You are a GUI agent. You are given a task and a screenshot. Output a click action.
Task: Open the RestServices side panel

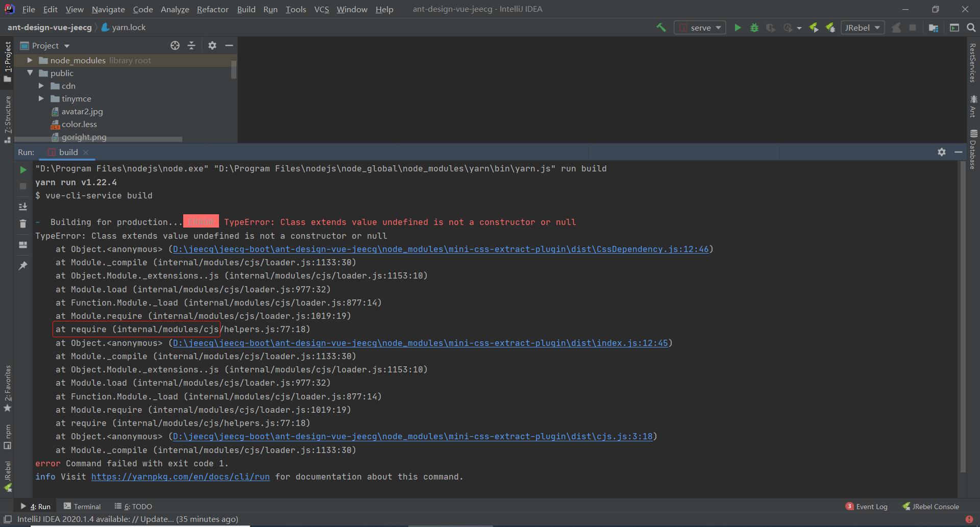[x=973, y=63]
